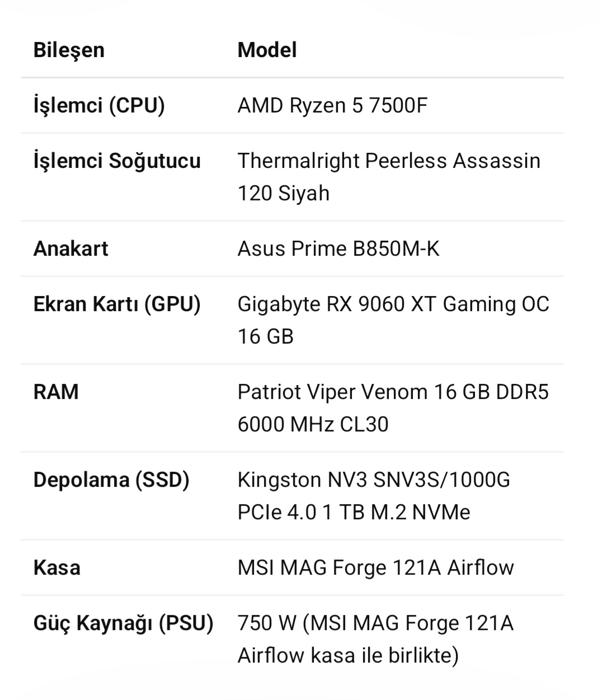The image size is (598, 700).
Task: Select the RAM row label
Action: pyautogui.click(x=56, y=392)
